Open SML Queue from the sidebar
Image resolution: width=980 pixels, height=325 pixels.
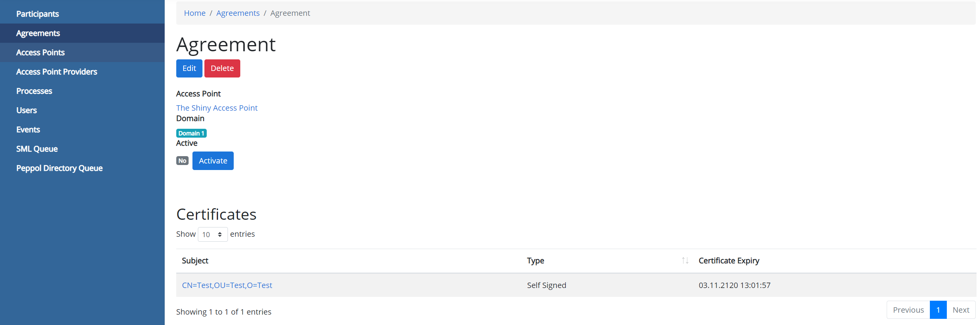tap(37, 149)
